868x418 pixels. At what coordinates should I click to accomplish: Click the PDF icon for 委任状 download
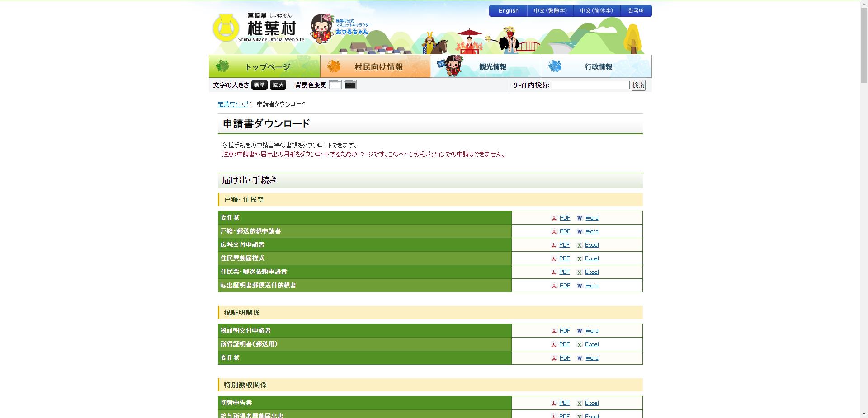pyautogui.click(x=553, y=218)
